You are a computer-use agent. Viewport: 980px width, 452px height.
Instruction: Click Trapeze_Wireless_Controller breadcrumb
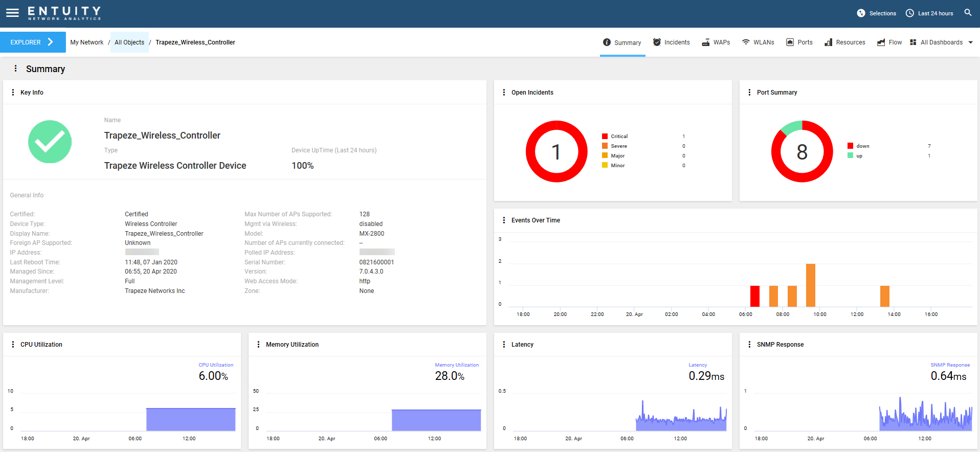point(195,42)
